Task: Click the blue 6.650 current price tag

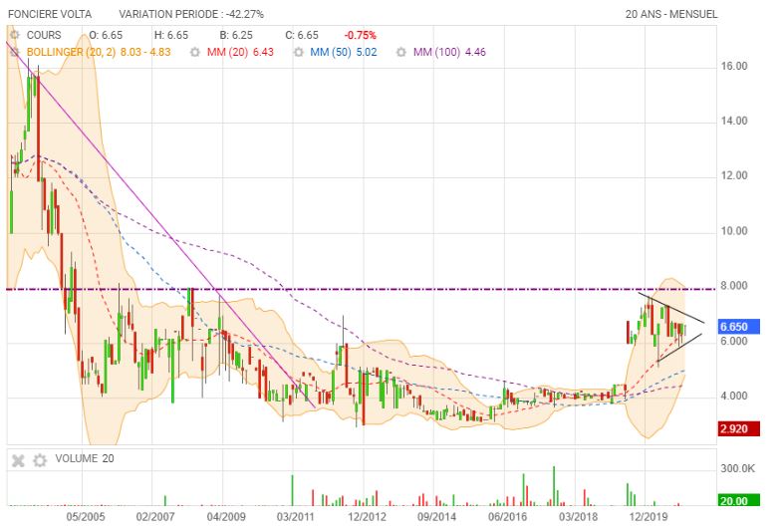Action: point(738,327)
